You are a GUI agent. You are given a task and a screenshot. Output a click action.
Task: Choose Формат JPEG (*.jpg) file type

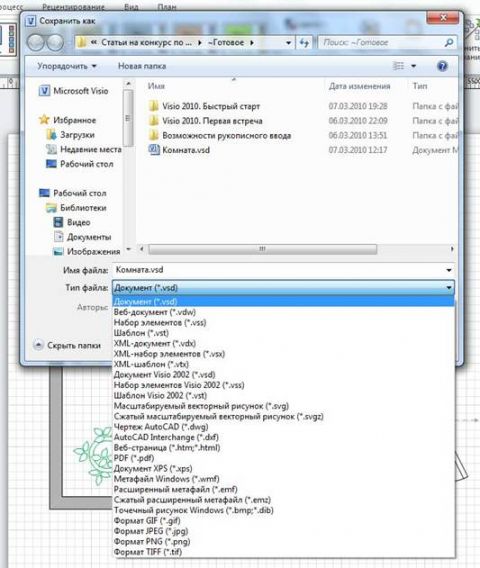[284, 531]
